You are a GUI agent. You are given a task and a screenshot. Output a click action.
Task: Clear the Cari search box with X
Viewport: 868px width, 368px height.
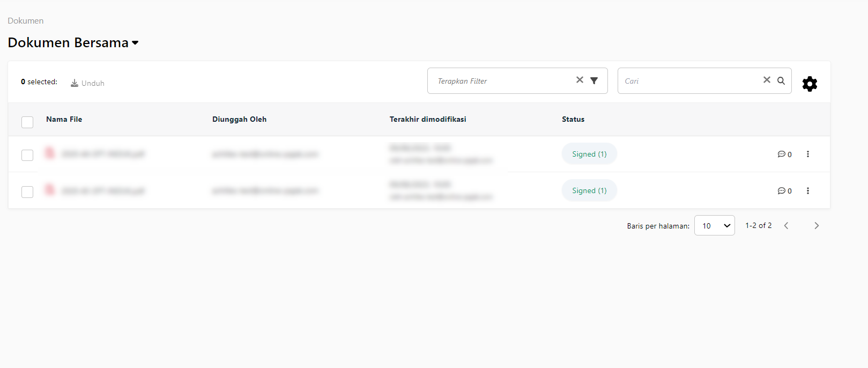[767, 80]
